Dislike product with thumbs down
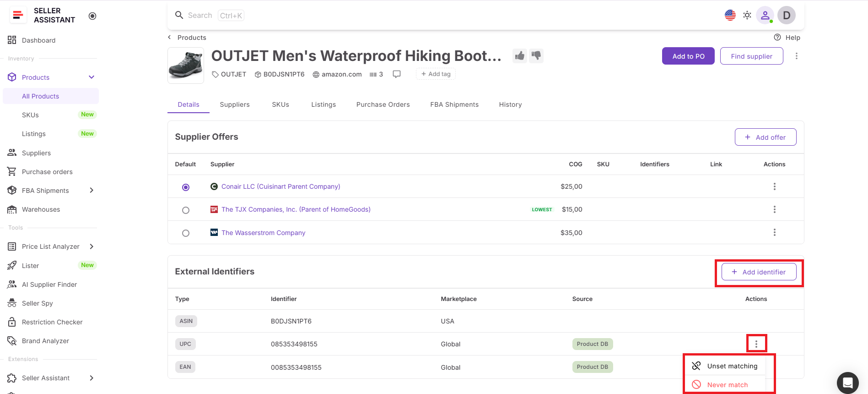This screenshot has height=394, width=868. pos(536,56)
